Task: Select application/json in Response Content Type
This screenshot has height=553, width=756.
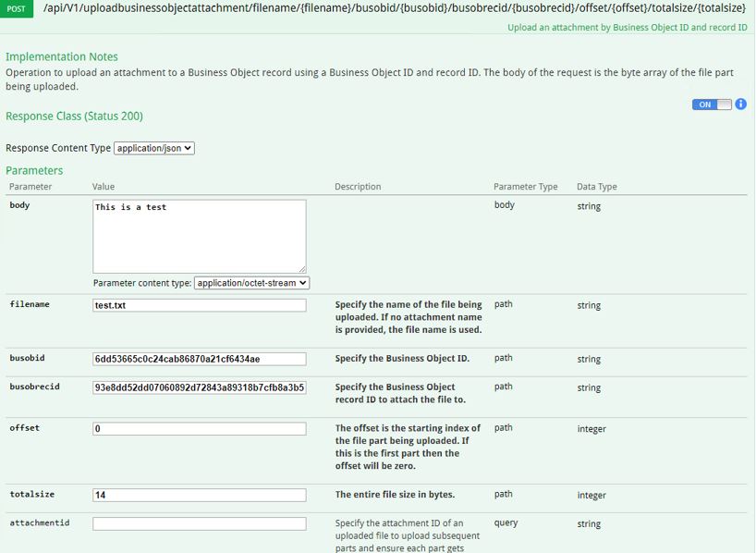Action: 153,147
